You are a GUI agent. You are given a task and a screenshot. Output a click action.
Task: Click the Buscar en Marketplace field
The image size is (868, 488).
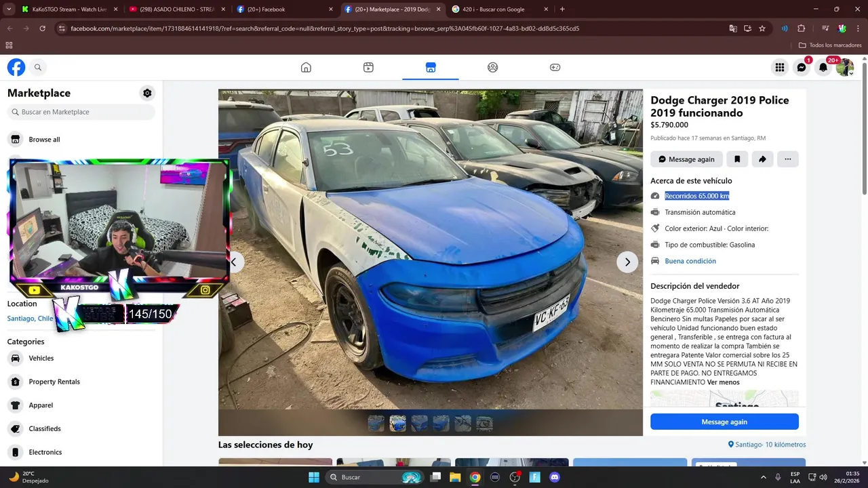click(81, 112)
